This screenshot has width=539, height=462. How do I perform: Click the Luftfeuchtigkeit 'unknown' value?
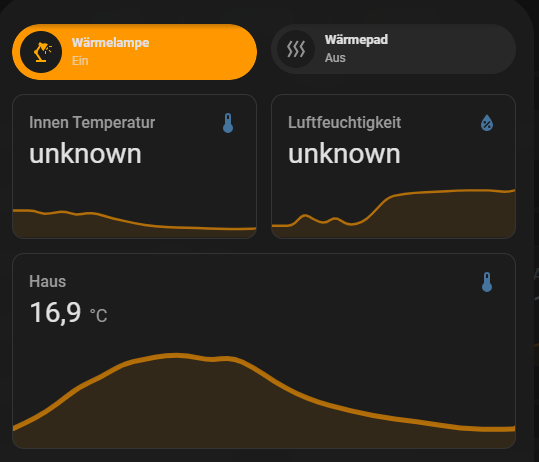[344, 154]
